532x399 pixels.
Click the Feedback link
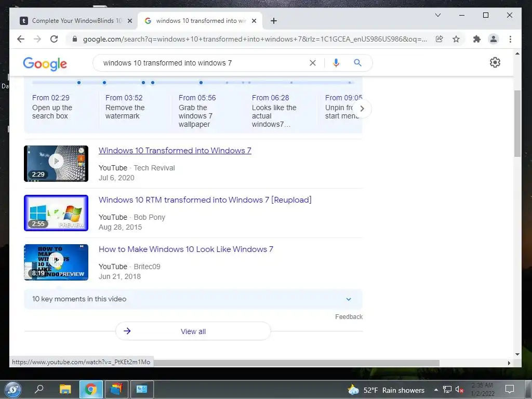(x=349, y=316)
